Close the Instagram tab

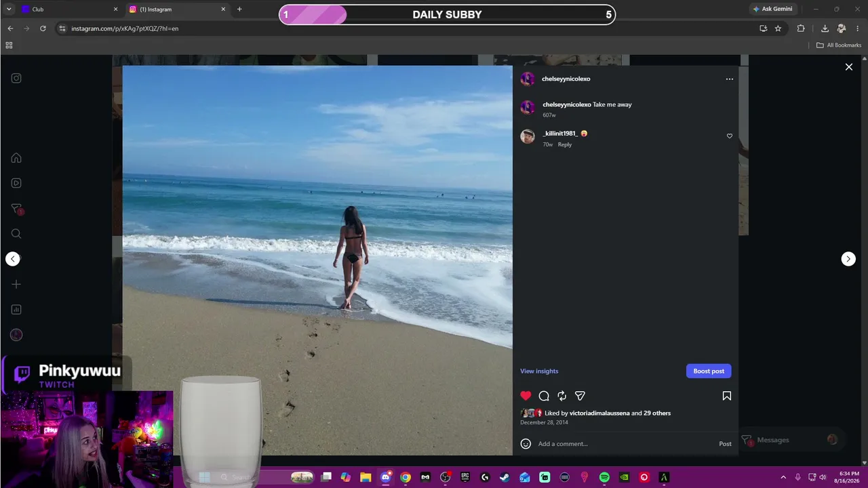pyautogui.click(x=223, y=9)
